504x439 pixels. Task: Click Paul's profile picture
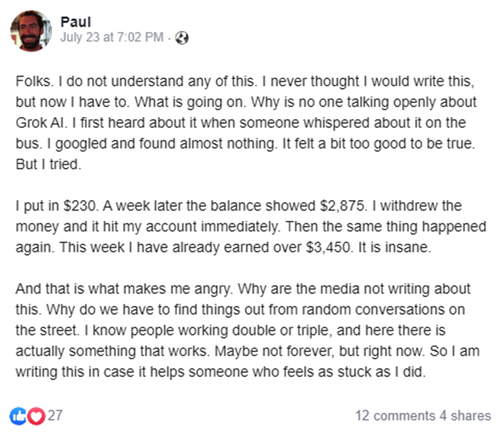[x=31, y=31]
